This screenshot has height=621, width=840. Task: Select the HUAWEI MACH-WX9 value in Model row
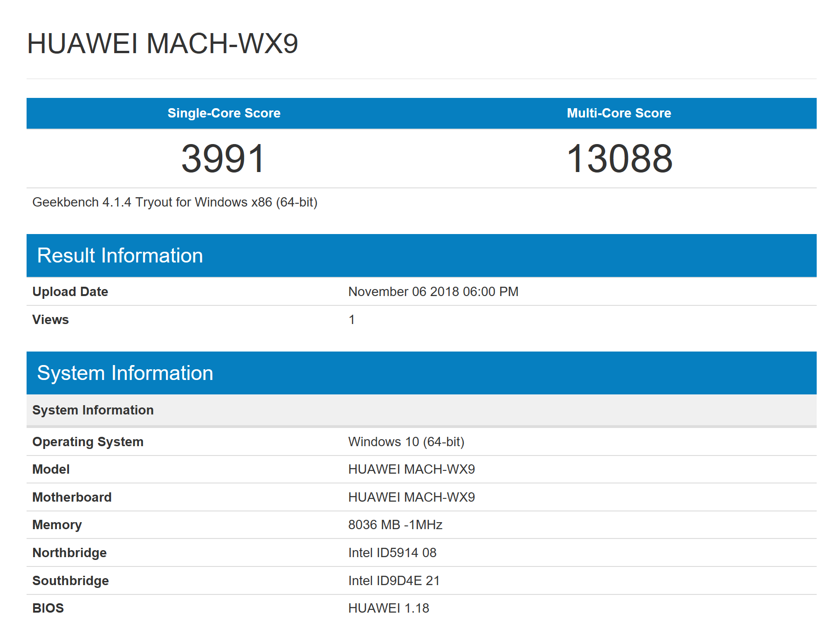412,469
